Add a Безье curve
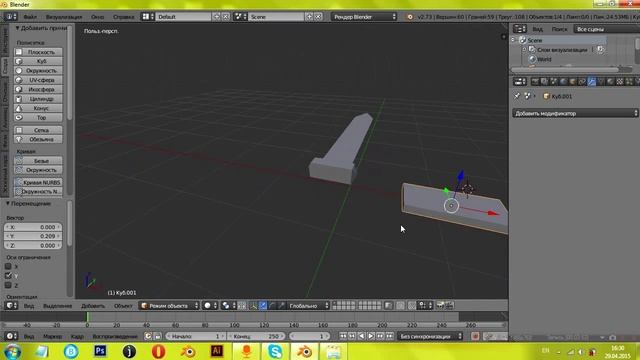Screen dimensions: 640x360 38,161
